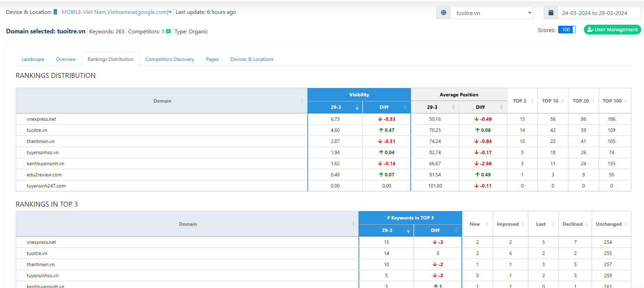The width and height of the screenshot is (644, 288).
Task: Click the globe icon beside domain selector
Action: coord(444,13)
